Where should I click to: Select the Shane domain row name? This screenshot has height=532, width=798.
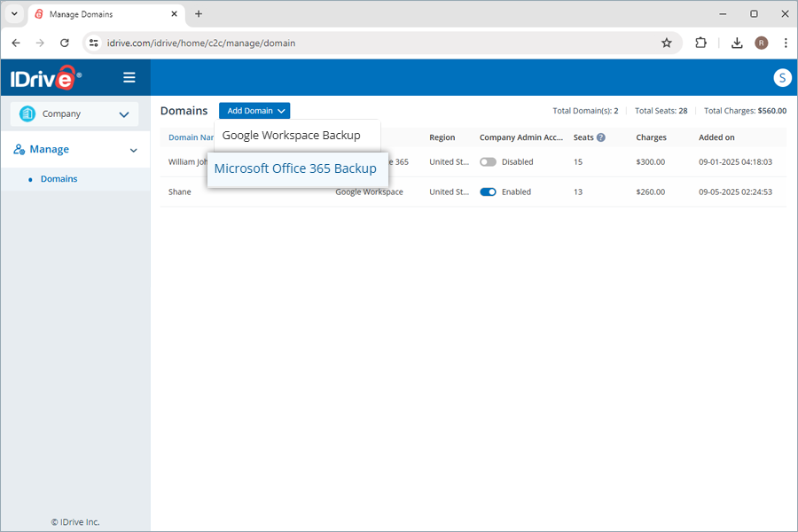[180, 192]
